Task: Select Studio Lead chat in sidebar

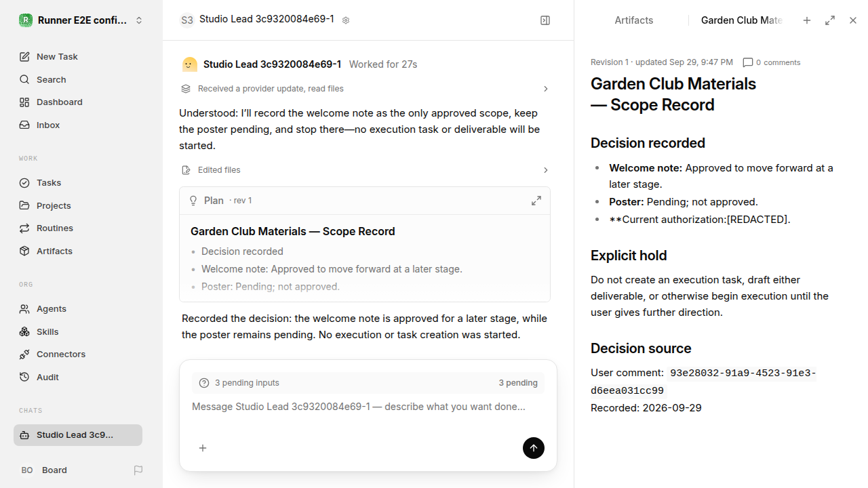Action: (78, 435)
